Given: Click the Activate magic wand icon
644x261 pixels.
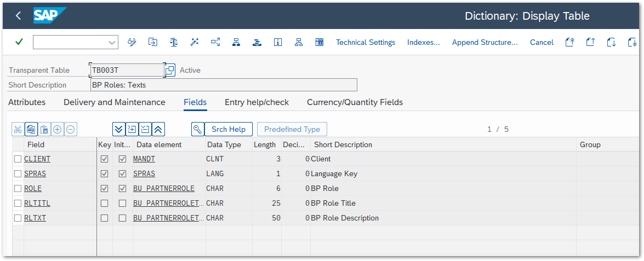Looking at the screenshot, I should [195, 42].
